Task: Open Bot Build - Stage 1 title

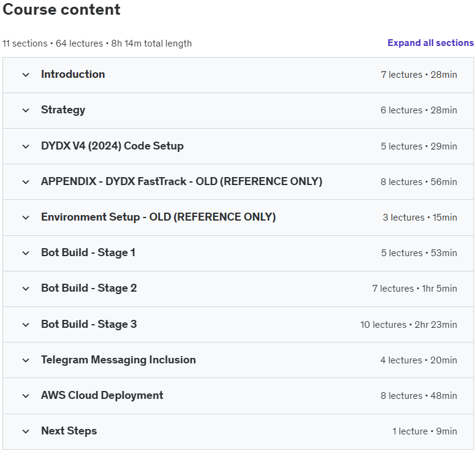Action: pos(88,252)
